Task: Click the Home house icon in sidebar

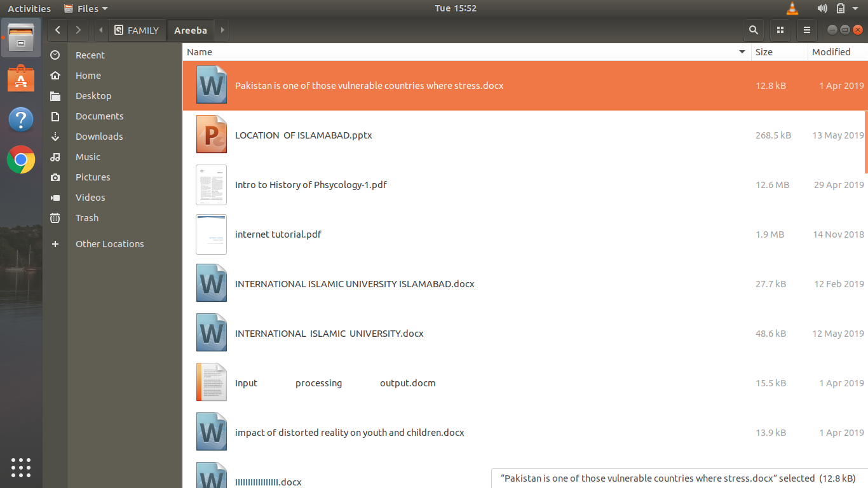Action: [55, 76]
